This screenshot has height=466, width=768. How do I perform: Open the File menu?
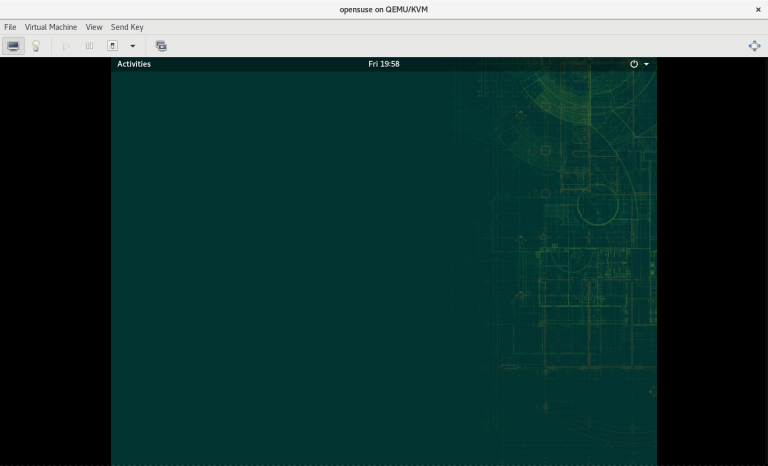10,27
